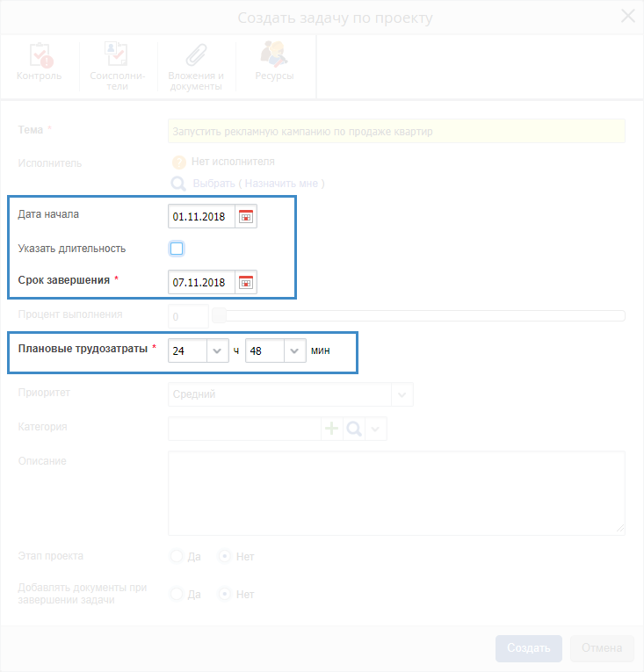Click the Категория text field
Image resolution: width=644 pixels, height=672 pixels.
(244, 428)
